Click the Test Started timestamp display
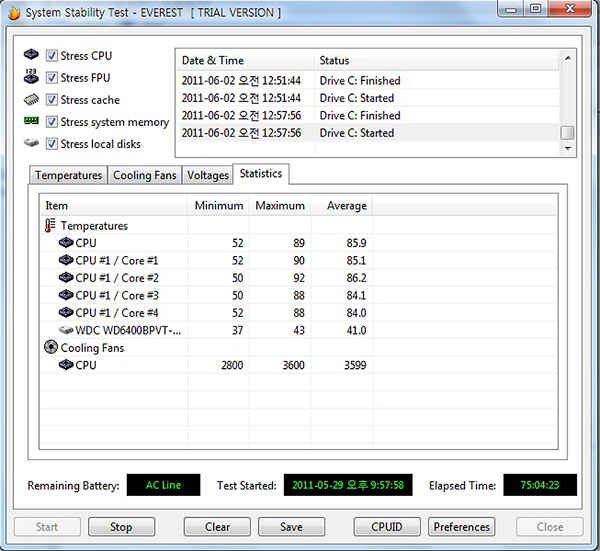Image resolution: width=600 pixels, height=551 pixels. (x=348, y=485)
